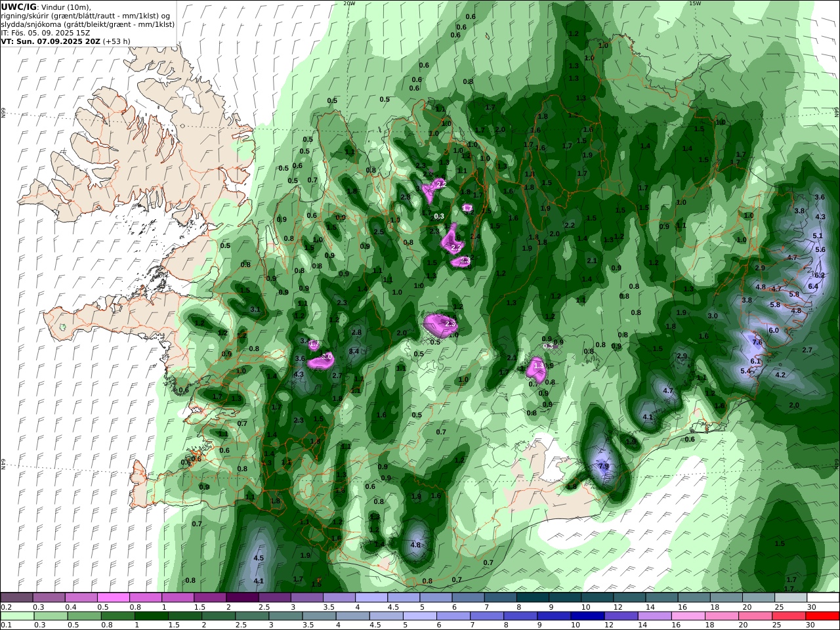Click the bright red swatch ending the rain legend
The width and height of the screenshot is (840, 630).
822,616
